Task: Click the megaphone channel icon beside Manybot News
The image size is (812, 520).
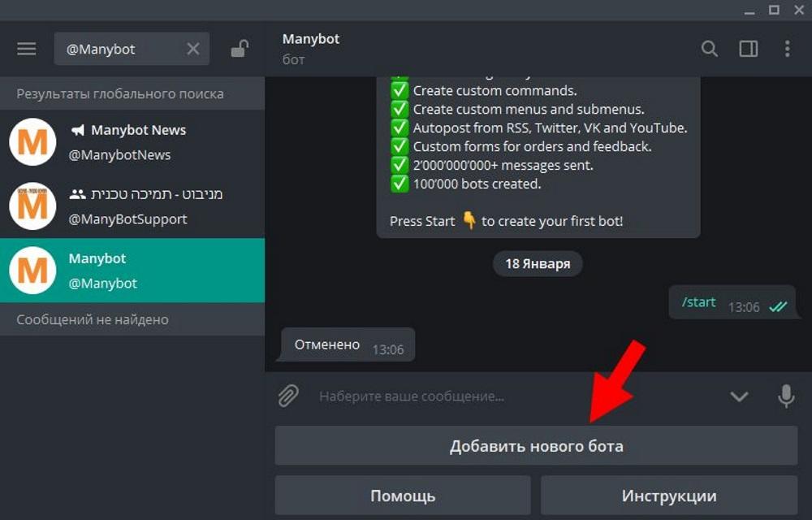Action: (x=78, y=130)
